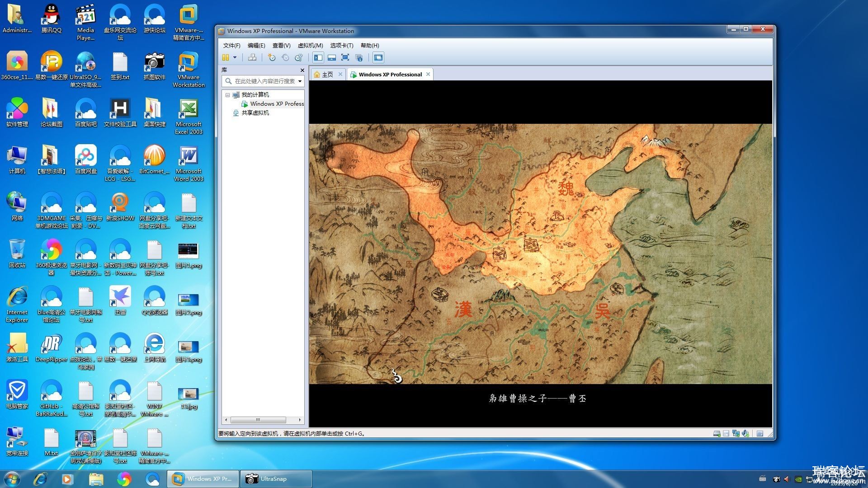Click the yellow pause/suspend VM toolbar icon
868x488 pixels.
(225, 57)
